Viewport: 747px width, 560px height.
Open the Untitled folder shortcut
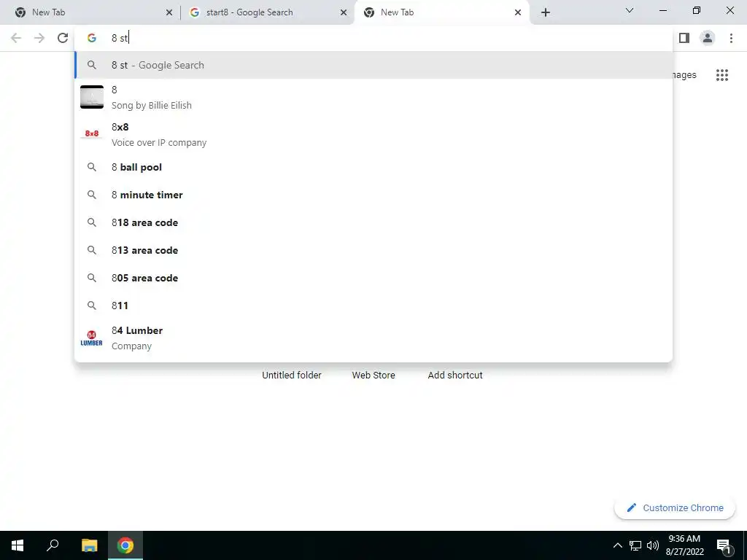[x=292, y=376]
